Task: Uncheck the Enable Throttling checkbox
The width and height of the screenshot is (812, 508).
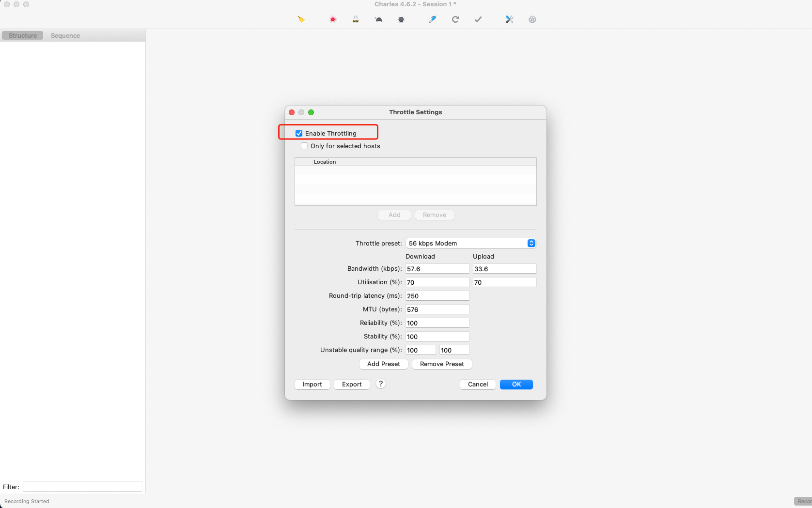Action: point(299,133)
